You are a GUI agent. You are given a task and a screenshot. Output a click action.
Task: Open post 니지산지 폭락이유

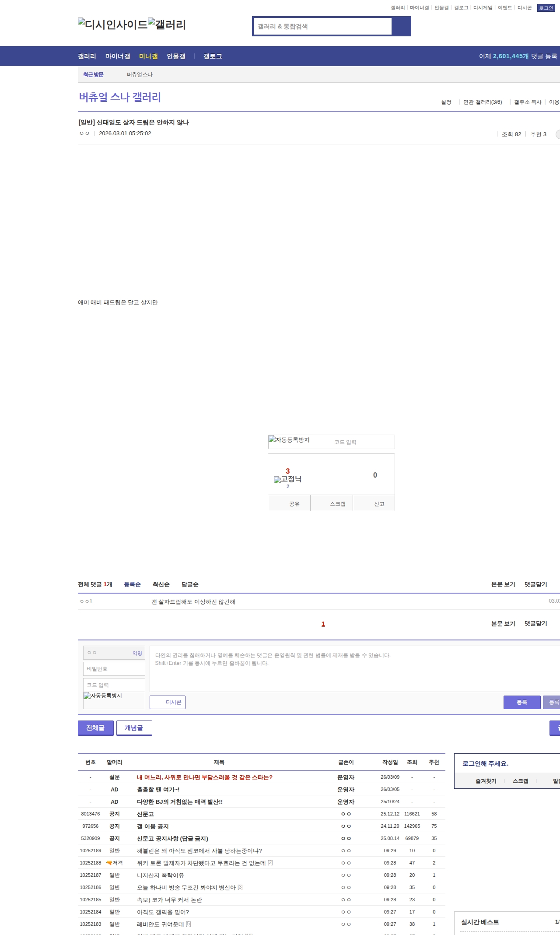coord(161,875)
